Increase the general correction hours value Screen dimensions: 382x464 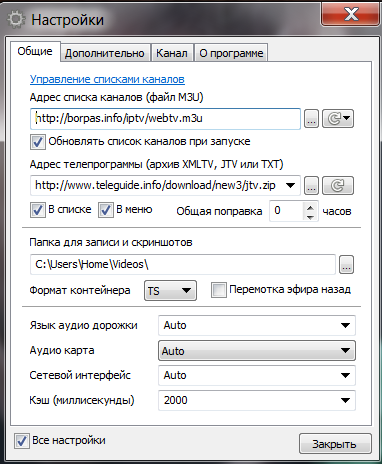(x=310, y=207)
